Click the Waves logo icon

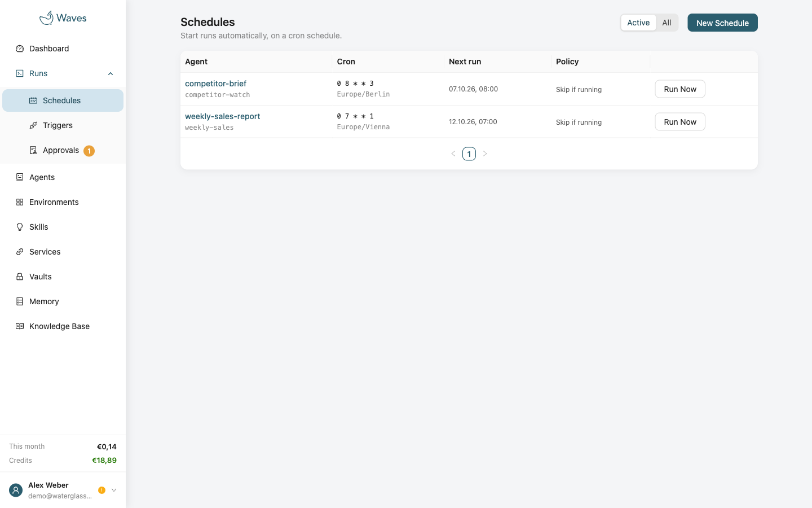tap(46, 17)
